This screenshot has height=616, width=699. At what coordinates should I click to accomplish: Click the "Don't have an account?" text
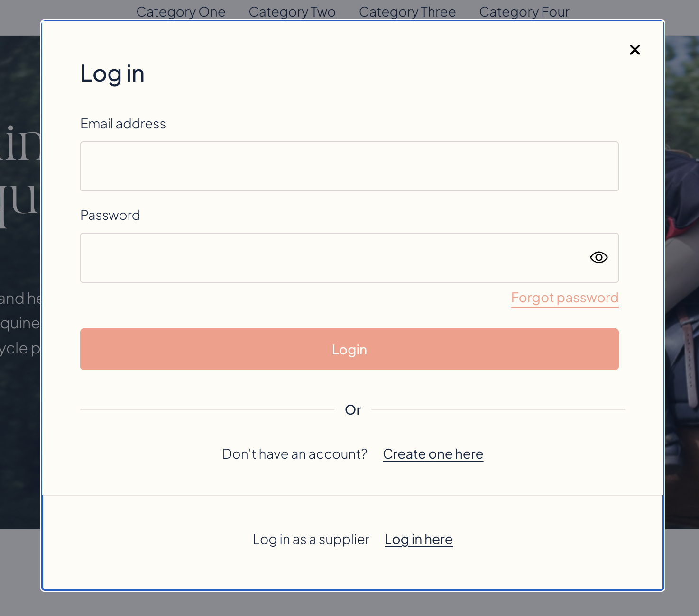294,454
